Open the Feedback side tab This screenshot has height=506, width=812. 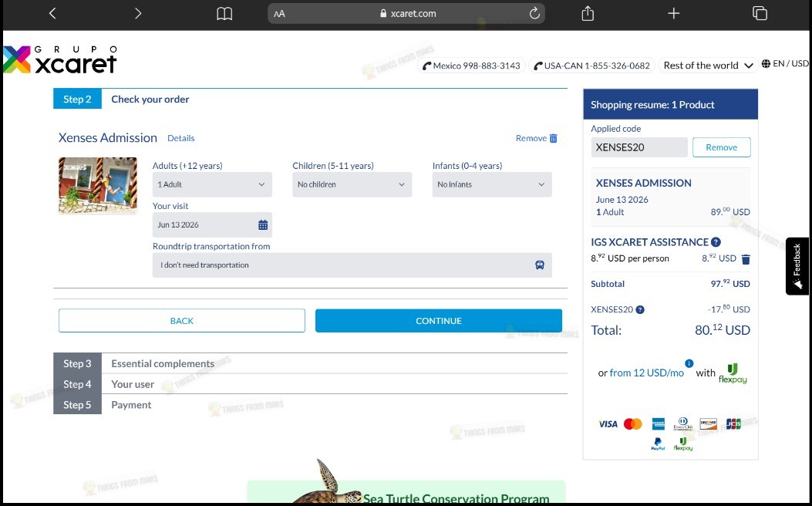click(797, 266)
